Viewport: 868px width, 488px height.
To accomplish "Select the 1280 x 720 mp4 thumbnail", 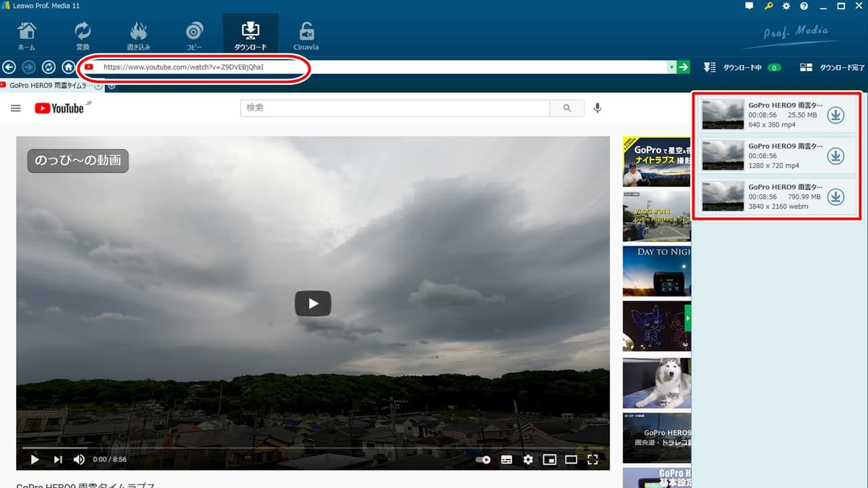I will (x=723, y=155).
